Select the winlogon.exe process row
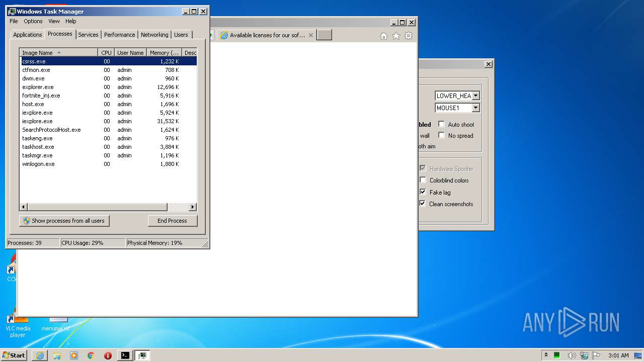Image resolution: width=644 pixels, height=362 pixels. pos(108,164)
